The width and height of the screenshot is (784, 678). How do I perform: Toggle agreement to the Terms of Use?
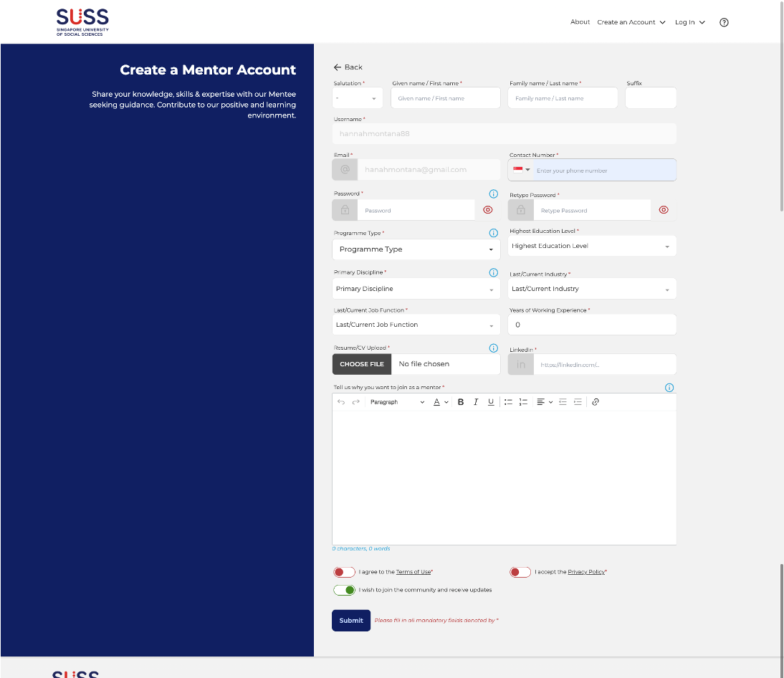click(x=344, y=572)
